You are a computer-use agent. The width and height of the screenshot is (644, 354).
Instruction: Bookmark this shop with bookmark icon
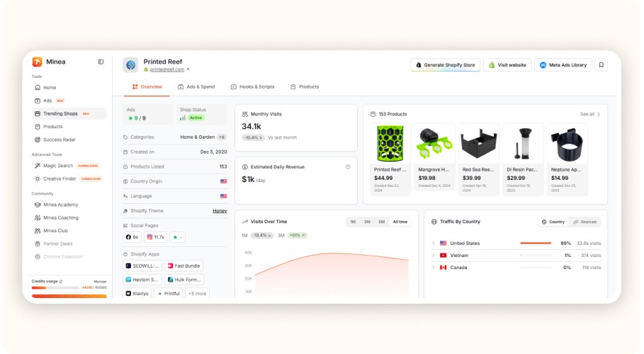601,65
